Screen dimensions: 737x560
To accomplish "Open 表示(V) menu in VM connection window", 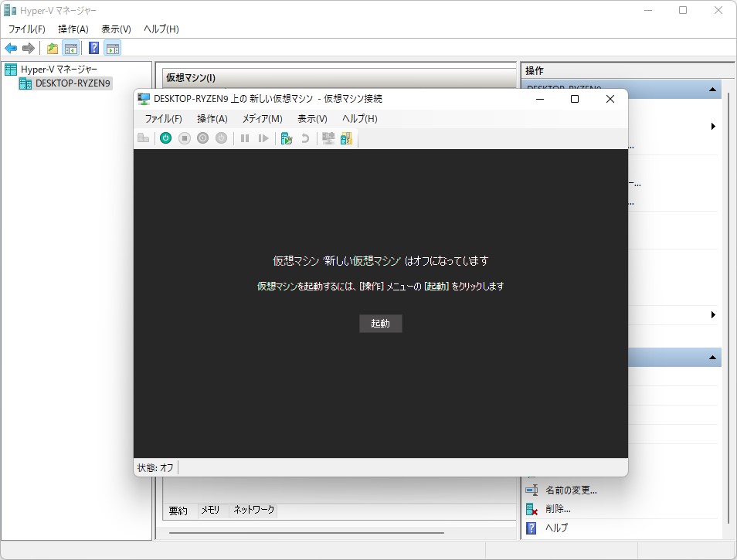I will coord(312,119).
